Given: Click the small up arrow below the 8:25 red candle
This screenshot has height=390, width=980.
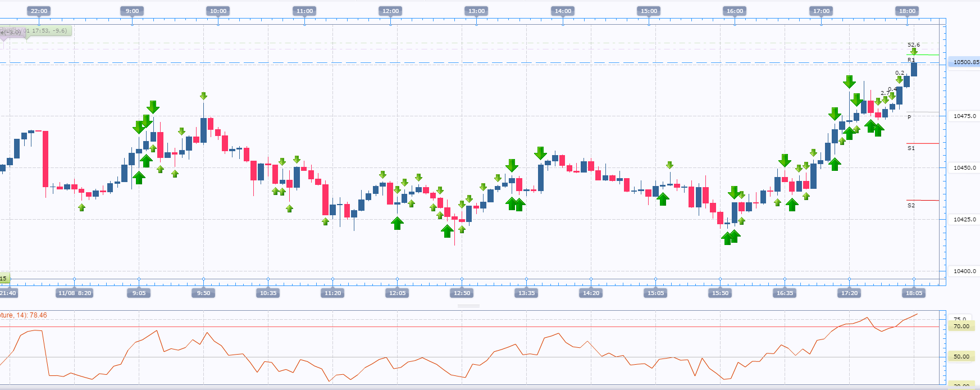Looking at the screenshot, I should point(81,207).
